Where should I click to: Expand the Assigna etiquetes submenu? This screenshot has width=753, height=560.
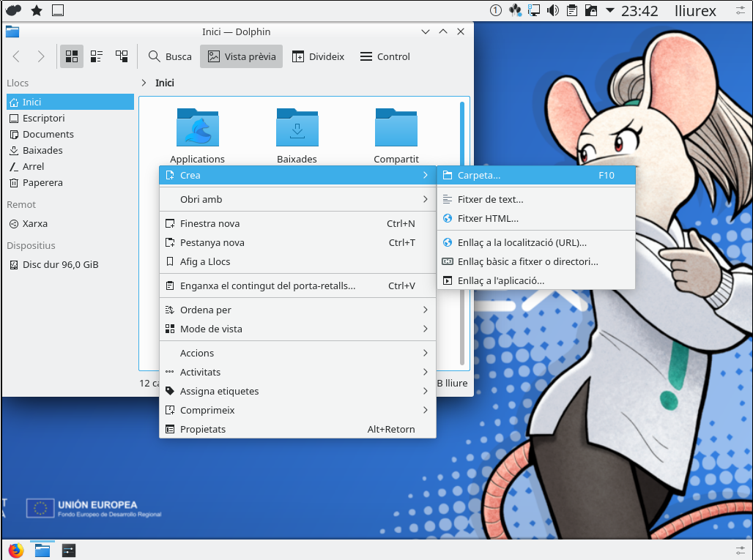[297, 391]
